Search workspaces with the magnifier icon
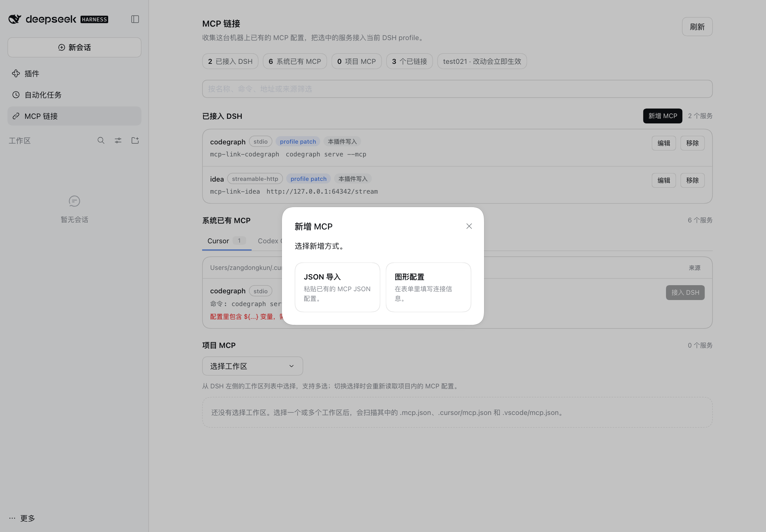This screenshot has height=532, width=766. coord(101,140)
